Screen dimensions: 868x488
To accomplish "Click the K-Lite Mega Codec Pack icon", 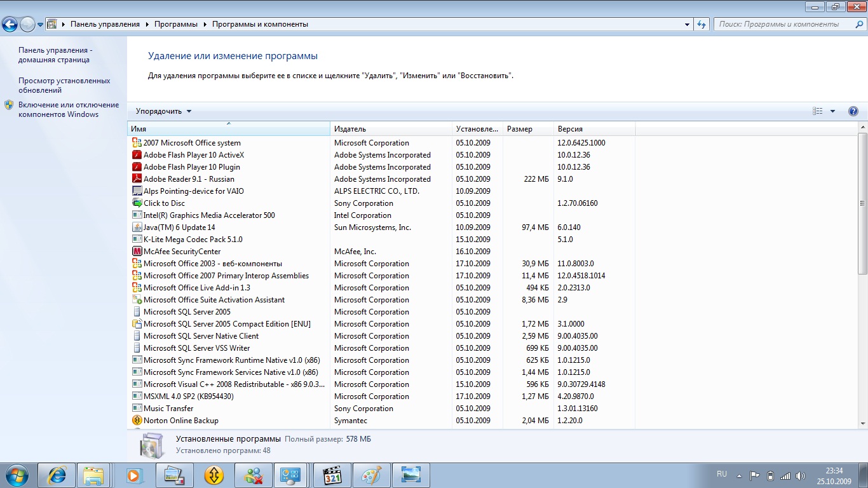I will click(137, 240).
